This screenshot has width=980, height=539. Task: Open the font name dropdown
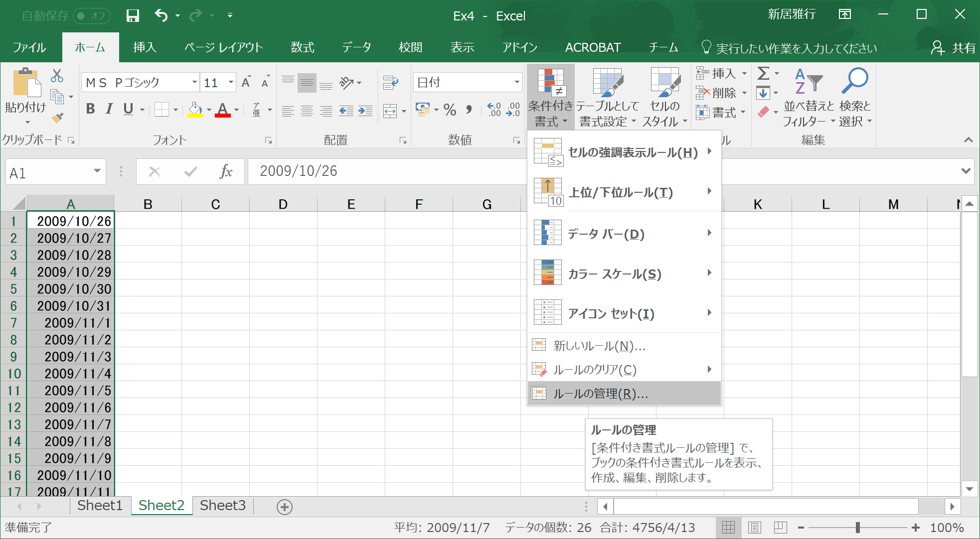click(x=194, y=82)
